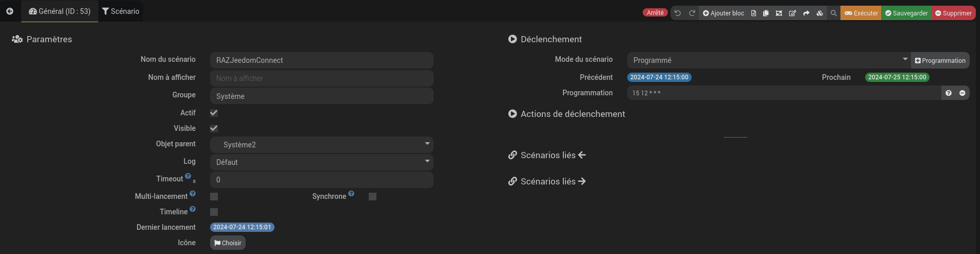Open the Mode du scénario dropdown

pos(769,60)
